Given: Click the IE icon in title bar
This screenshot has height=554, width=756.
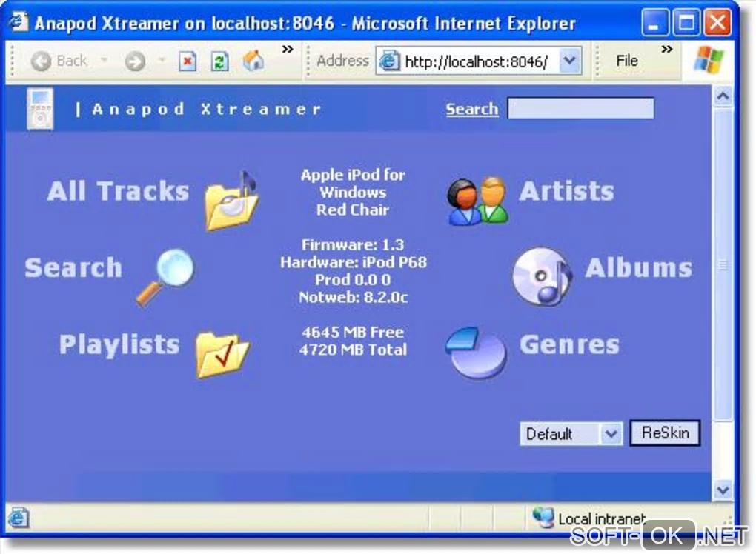Looking at the screenshot, I should pos(19,21).
